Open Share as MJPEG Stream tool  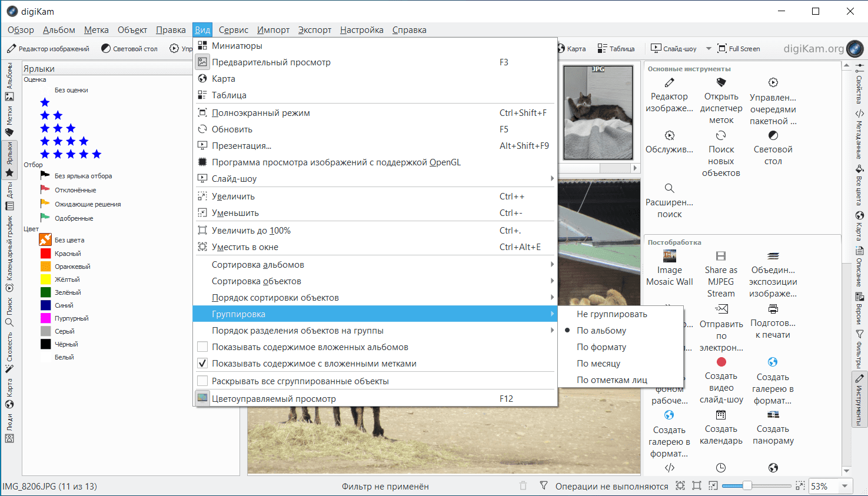click(x=721, y=256)
